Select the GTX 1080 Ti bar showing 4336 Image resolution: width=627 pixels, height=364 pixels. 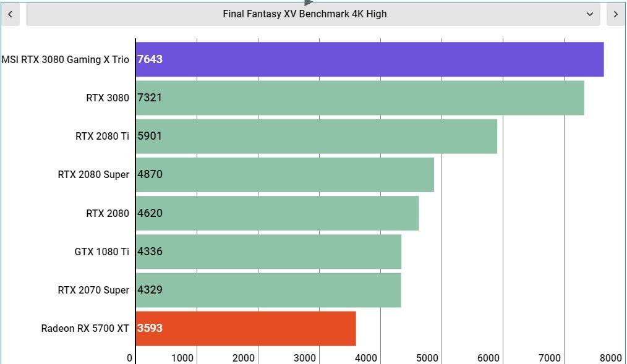coord(268,252)
